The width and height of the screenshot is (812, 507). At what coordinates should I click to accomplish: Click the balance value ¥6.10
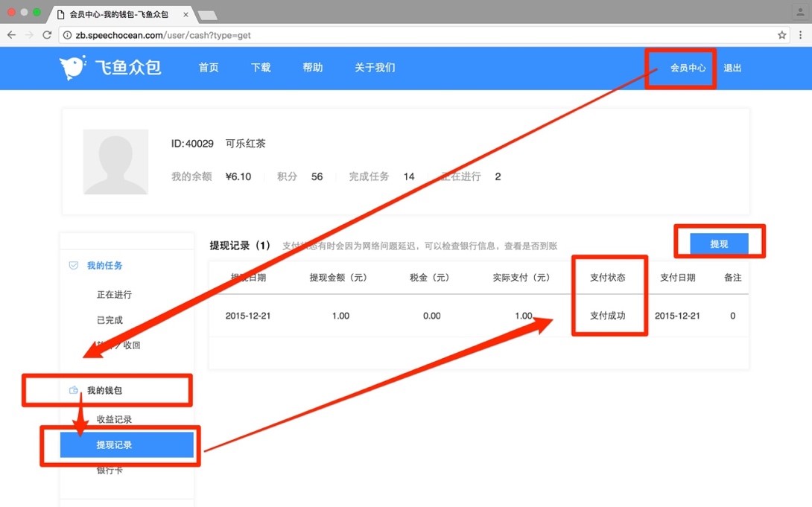(x=238, y=176)
